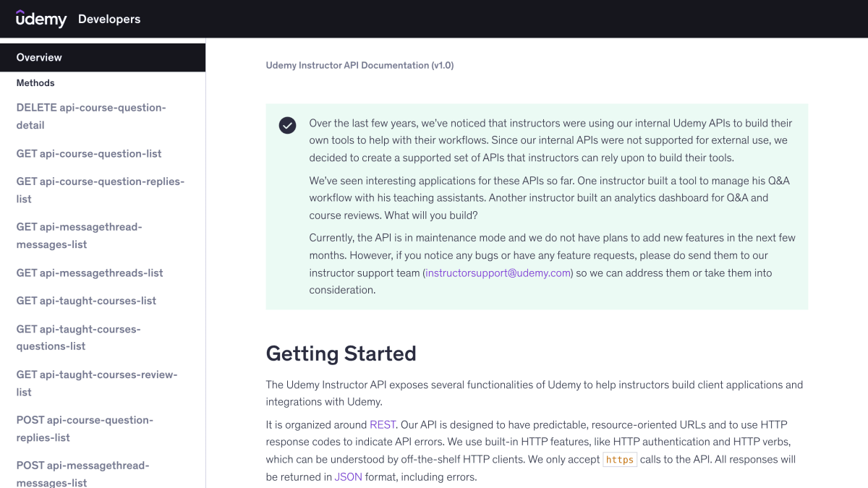Click the Udemy logo in header
This screenshot has width=868, height=488.
(41, 19)
